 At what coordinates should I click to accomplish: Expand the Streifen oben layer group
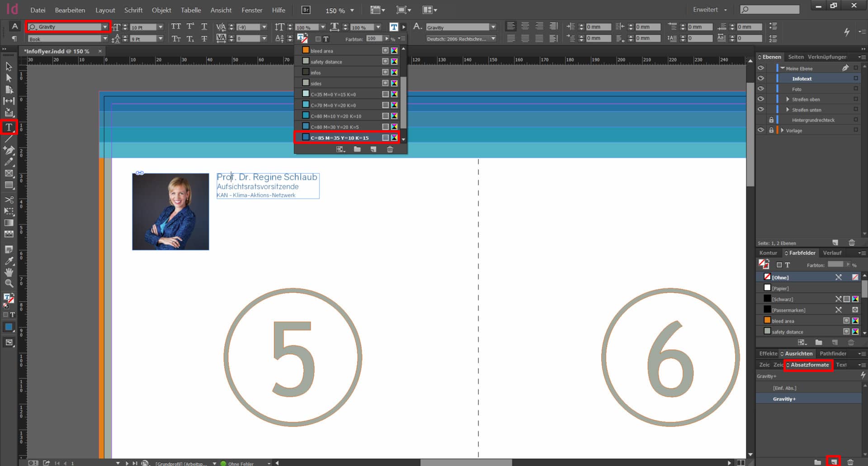click(788, 99)
